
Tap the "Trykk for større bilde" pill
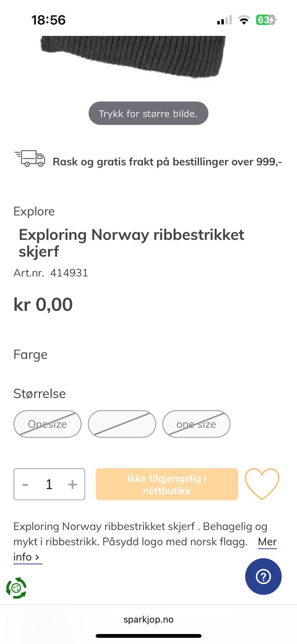coord(148,114)
